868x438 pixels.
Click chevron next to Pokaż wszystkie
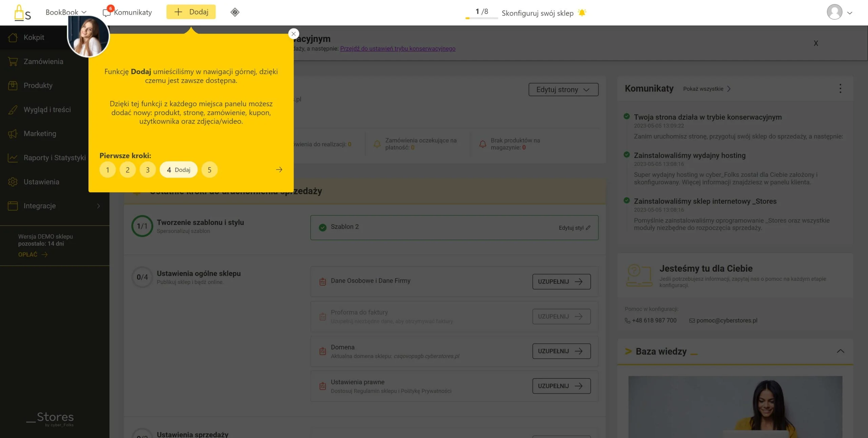729,89
